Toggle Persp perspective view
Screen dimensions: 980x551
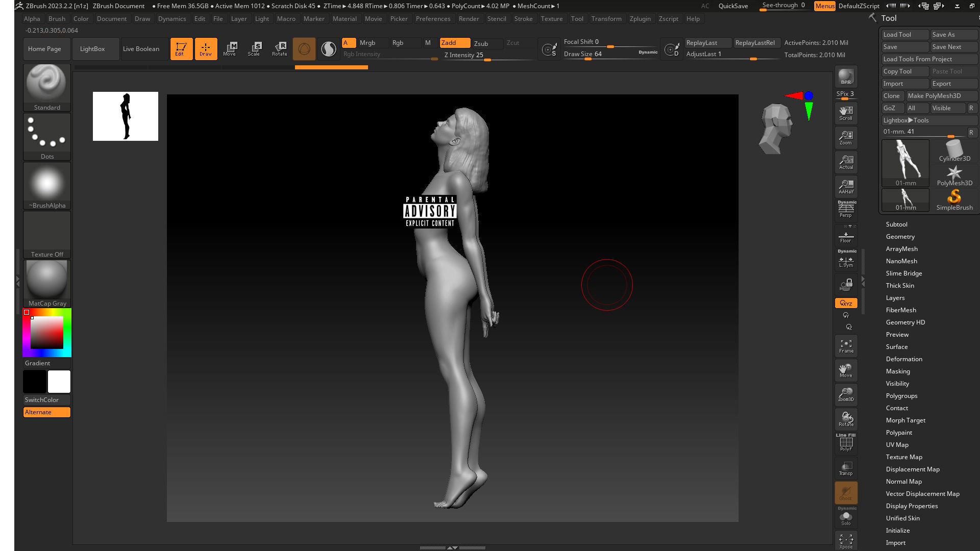pos(846,209)
